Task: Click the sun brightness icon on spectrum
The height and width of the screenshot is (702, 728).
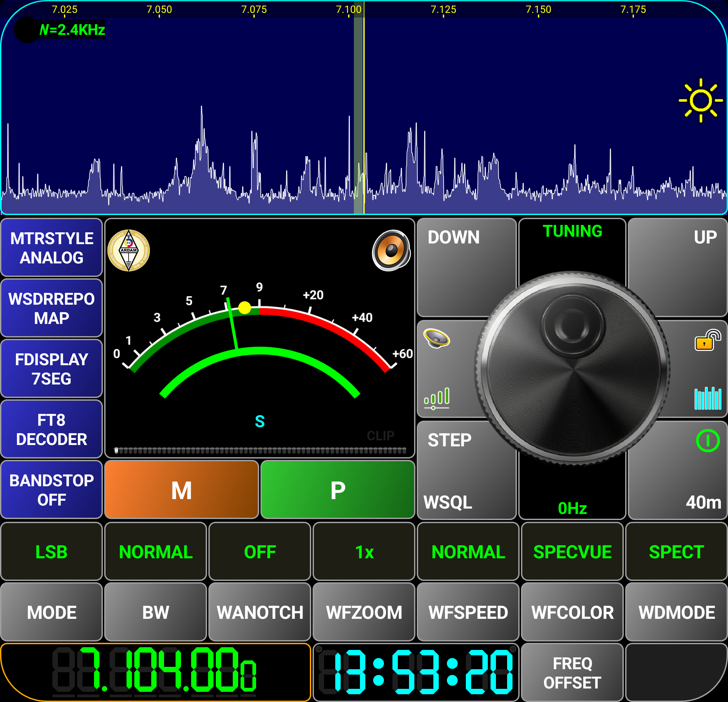Action: [700, 100]
